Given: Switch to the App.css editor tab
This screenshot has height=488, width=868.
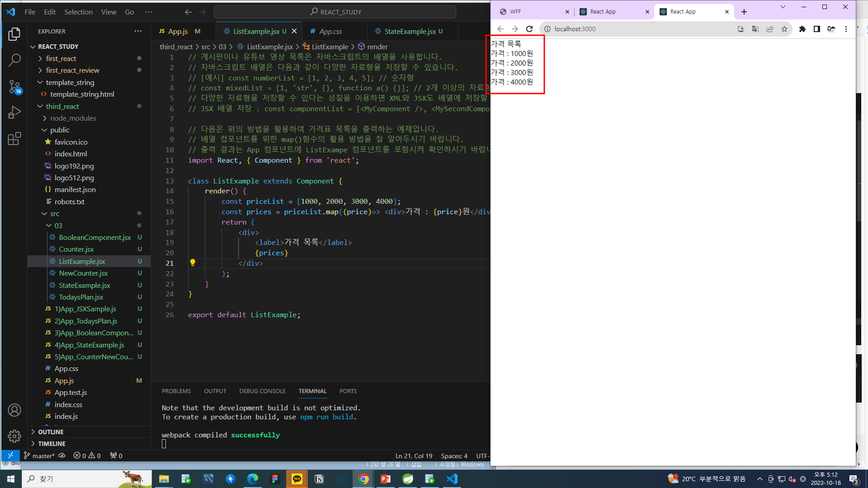Looking at the screenshot, I should (x=330, y=31).
